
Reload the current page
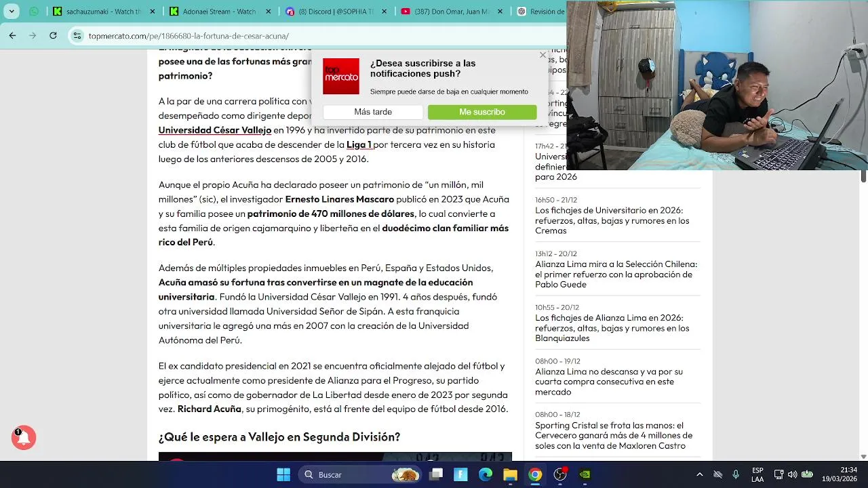click(53, 35)
